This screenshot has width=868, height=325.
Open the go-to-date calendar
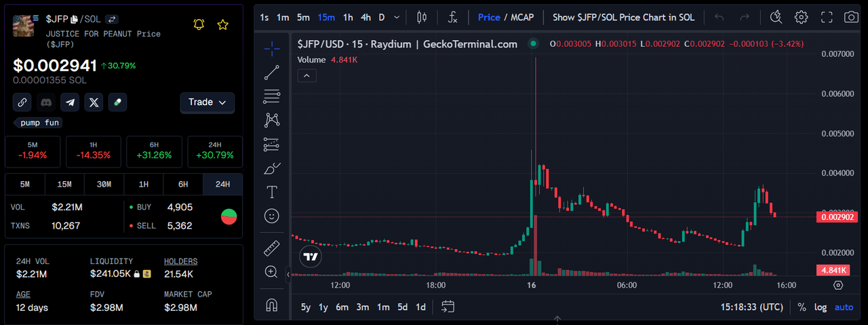[x=448, y=307]
